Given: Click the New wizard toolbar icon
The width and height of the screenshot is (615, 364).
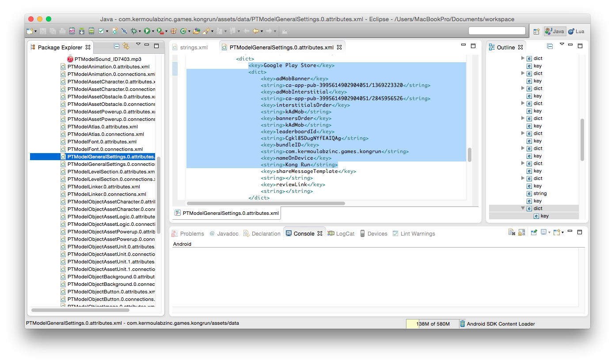Looking at the screenshot, I should [x=29, y=31].
